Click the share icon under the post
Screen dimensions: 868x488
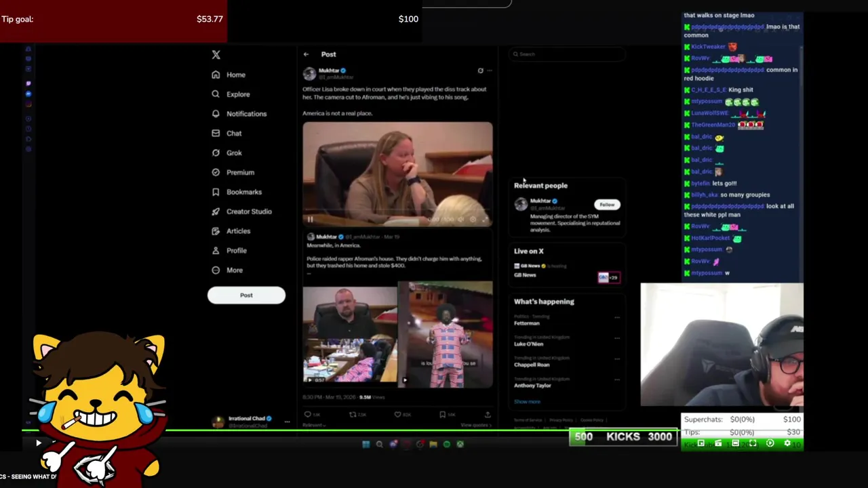(x=487, y=414)
